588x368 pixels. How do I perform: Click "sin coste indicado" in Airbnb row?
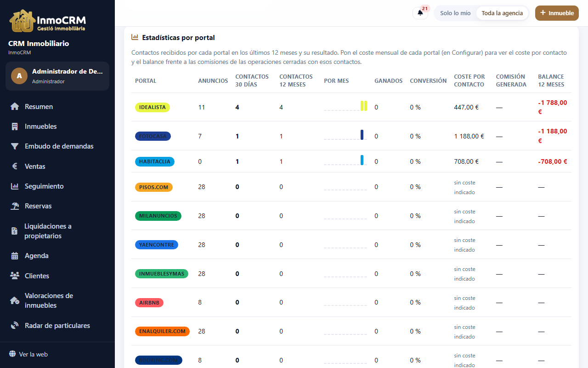(465, 303)
